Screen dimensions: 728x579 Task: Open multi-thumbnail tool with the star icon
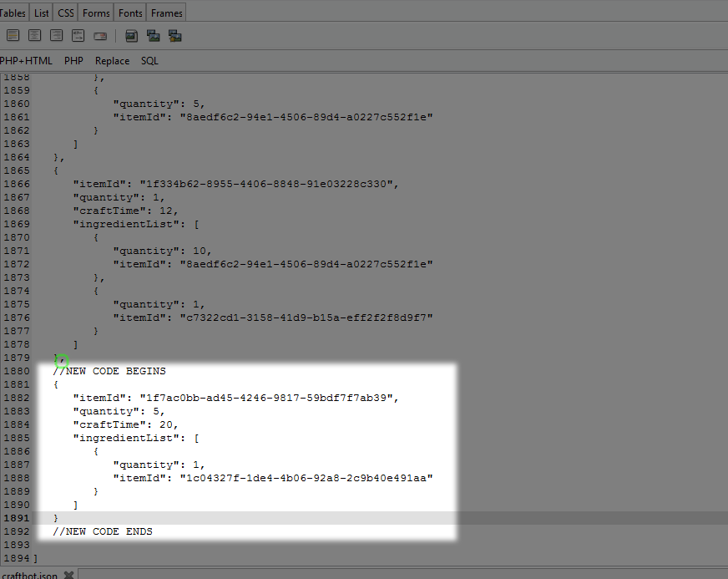175,36
